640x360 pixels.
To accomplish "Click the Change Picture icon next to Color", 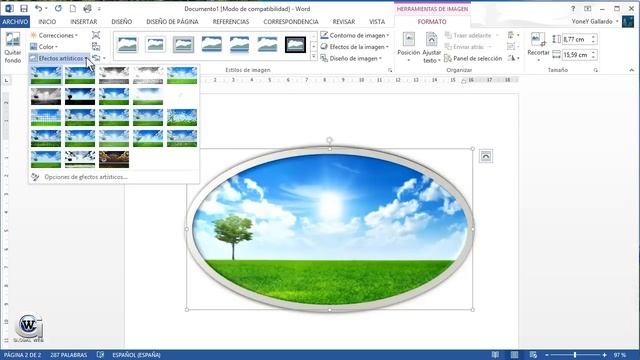I will tap(96, 47).
